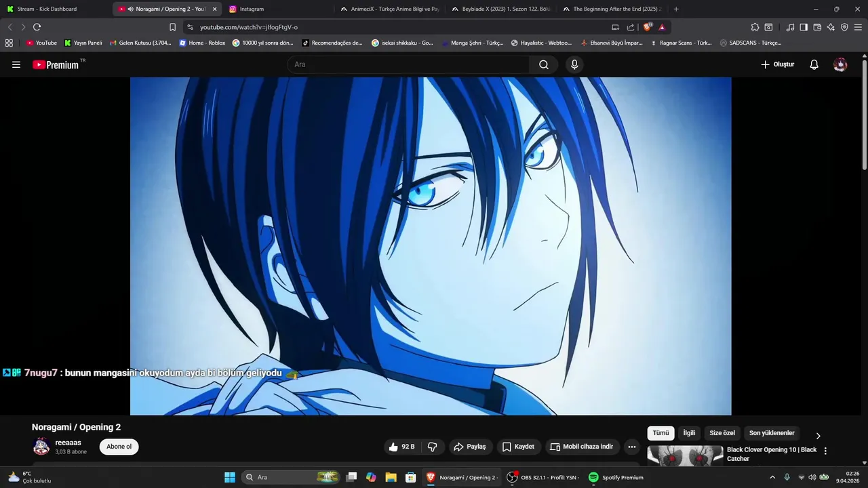Click the Black Clover Opening 10 thumbnail
Image resolution: width=868 pixels, height=488 pixels.
685,455
